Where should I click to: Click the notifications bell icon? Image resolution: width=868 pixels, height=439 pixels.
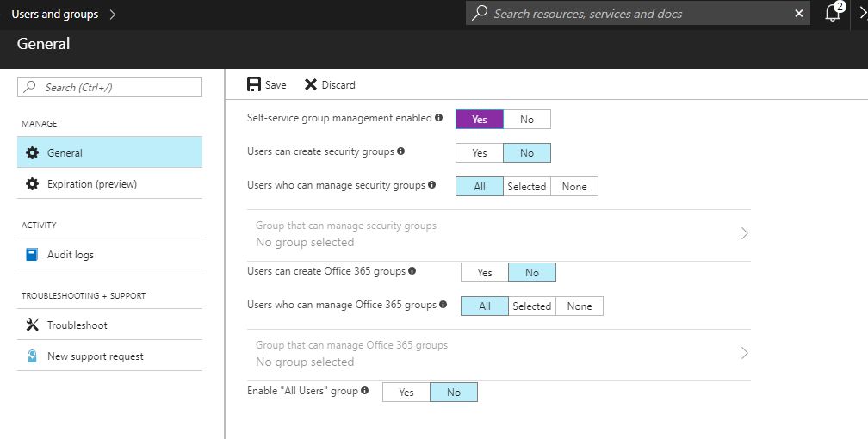pos(832,13)
